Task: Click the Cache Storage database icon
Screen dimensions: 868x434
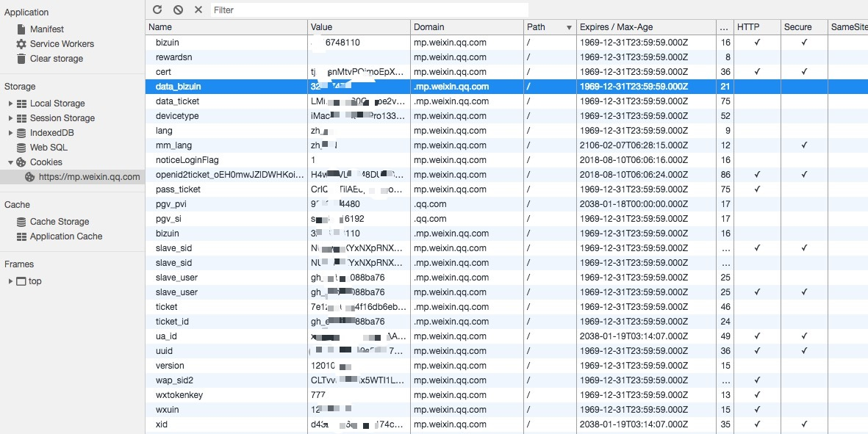Action: [21, 222]
